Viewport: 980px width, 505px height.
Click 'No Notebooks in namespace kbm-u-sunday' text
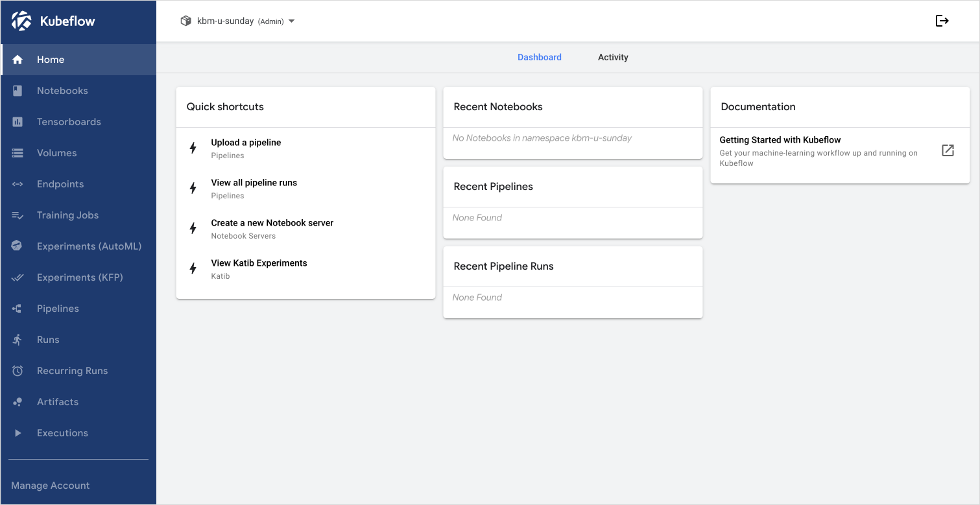542,138
